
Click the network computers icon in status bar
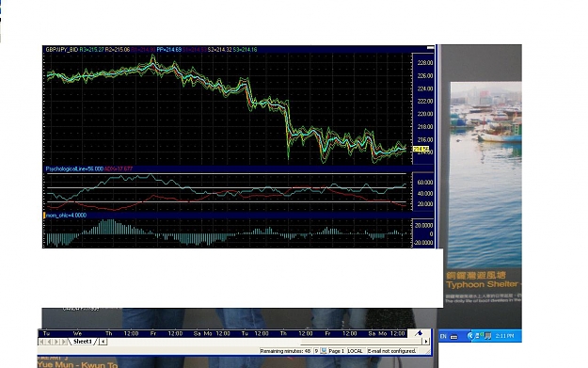point(324,351)
